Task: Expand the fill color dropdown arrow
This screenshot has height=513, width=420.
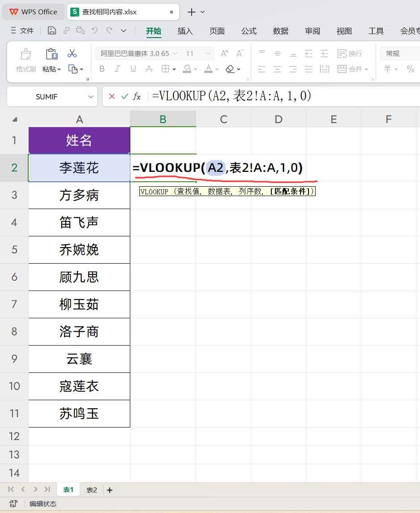Action: point(195,69)
